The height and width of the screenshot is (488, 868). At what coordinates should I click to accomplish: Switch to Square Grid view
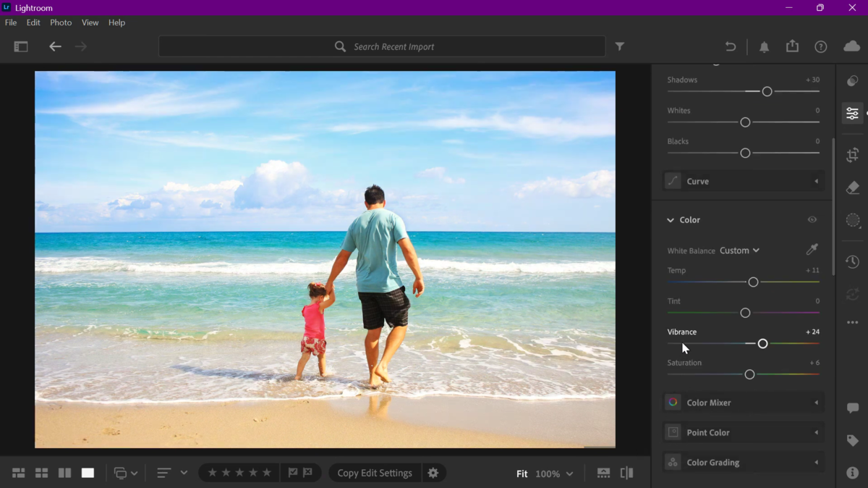pos(42,473)
